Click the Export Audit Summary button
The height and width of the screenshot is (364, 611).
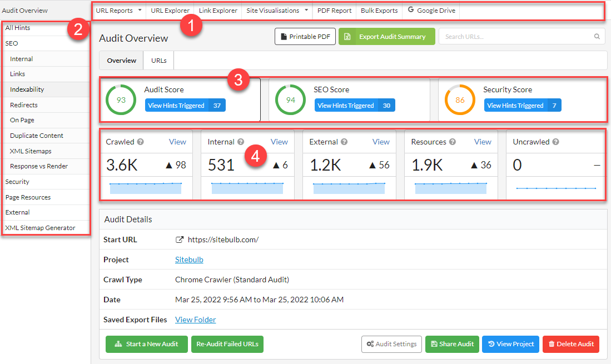[x=386, y=37]
